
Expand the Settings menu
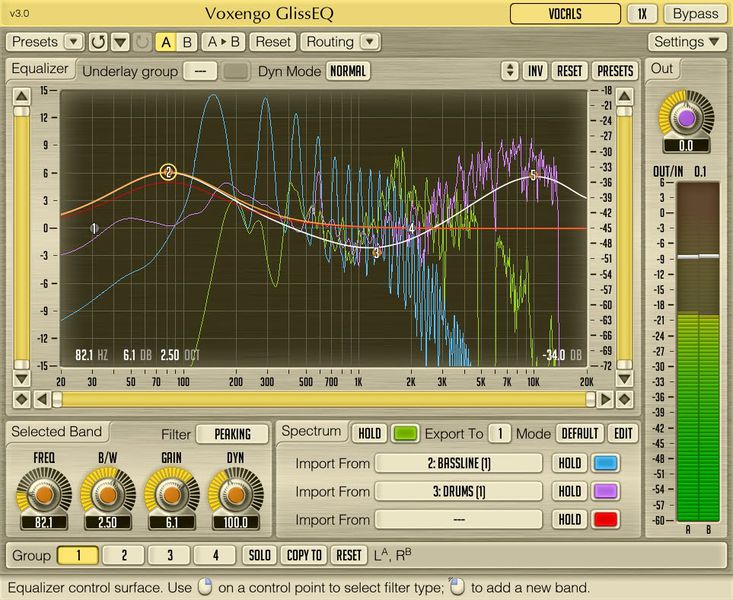(688, 42)
